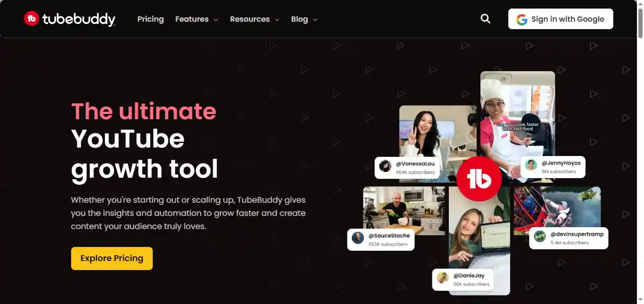Expand the Features dropdown menu
The width and height of the screenshot is (644, 304).
pos(197,19)
